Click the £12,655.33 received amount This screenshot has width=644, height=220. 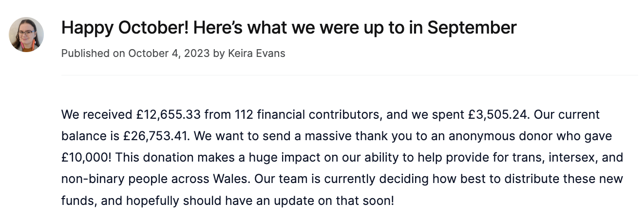[x=169, y=115]
